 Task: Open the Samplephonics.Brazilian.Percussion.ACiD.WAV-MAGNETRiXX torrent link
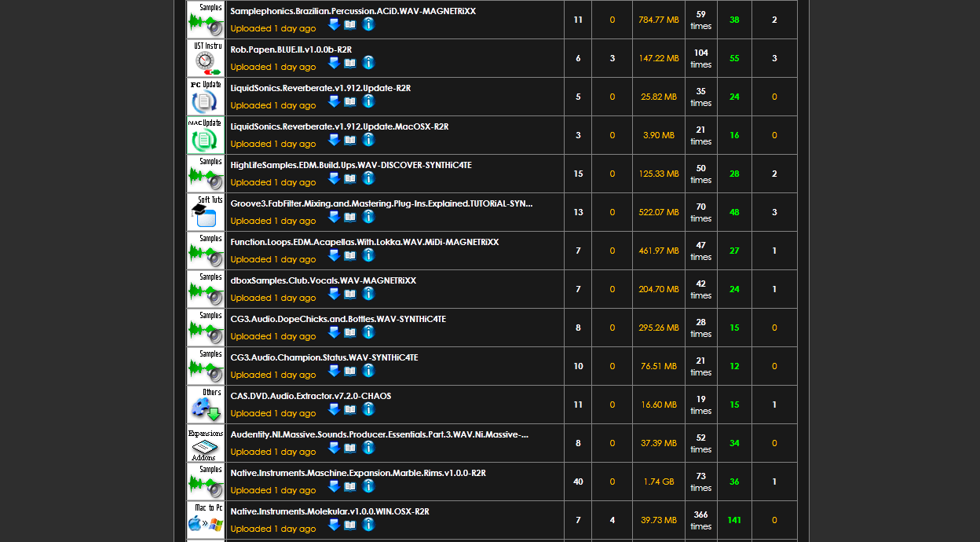353,11
